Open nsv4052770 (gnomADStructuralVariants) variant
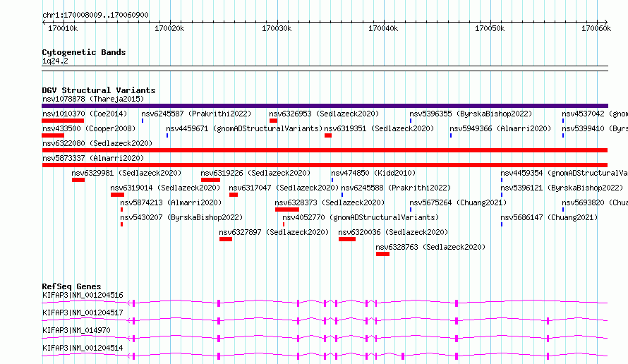Image resolution: width=628 pixels, height=364 pixels. (361, 217)
